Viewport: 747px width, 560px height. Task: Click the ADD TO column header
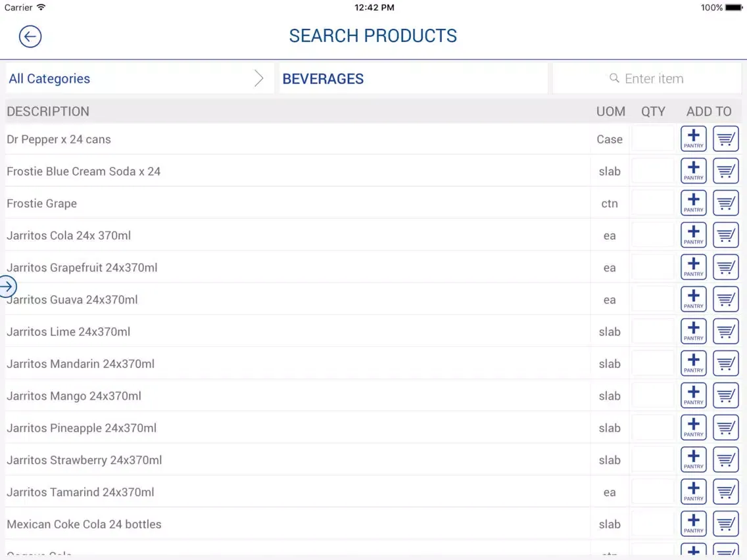(x=709, y=112)
